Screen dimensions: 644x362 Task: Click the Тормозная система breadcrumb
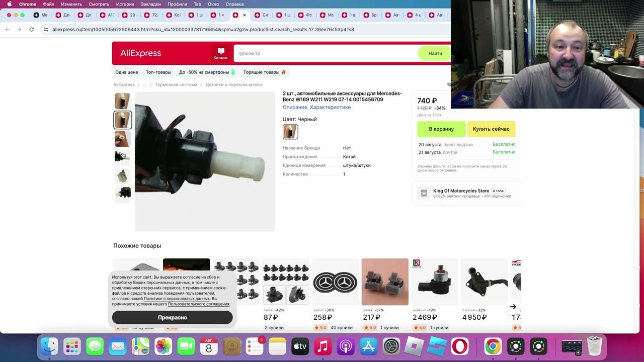pos(176,84)
